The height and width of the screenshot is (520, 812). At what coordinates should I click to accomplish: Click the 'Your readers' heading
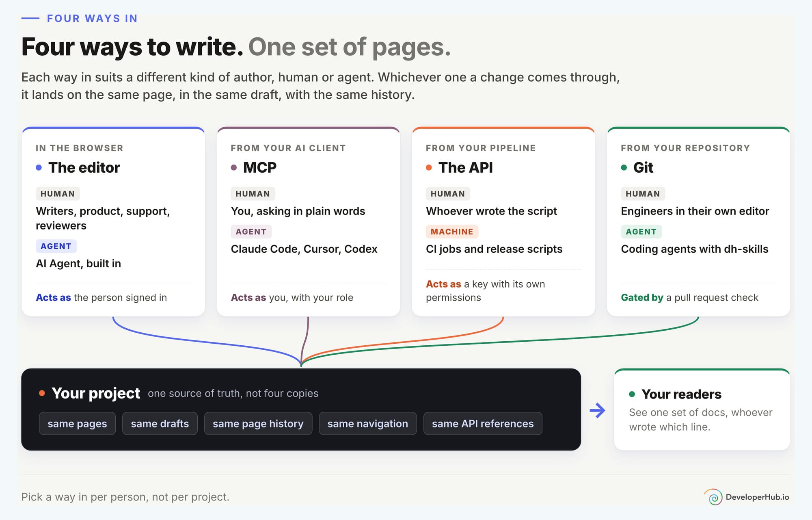coord(681,394)
